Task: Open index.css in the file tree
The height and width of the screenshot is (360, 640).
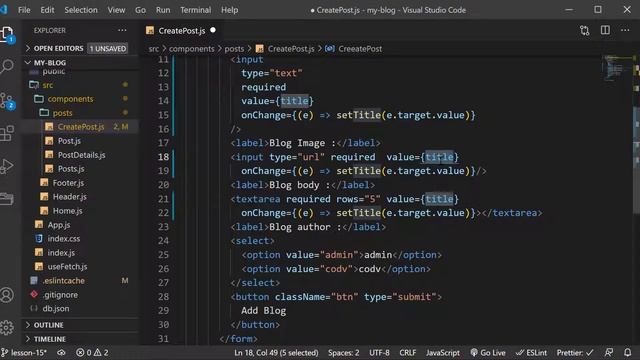Action: (x=64, y=238)
